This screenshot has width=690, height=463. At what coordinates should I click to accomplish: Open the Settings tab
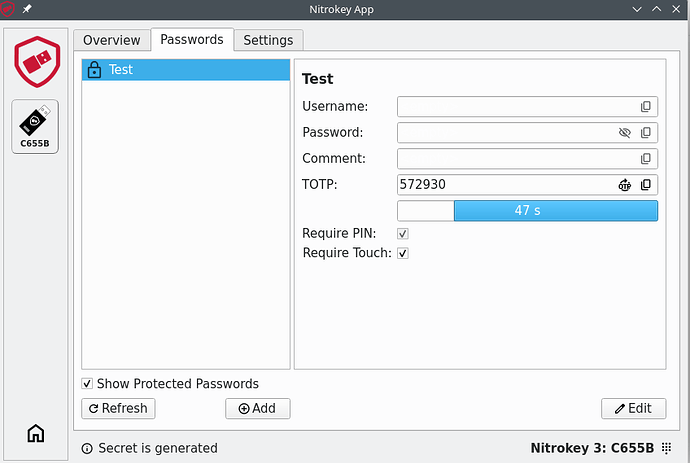click(x=268, y=40)
